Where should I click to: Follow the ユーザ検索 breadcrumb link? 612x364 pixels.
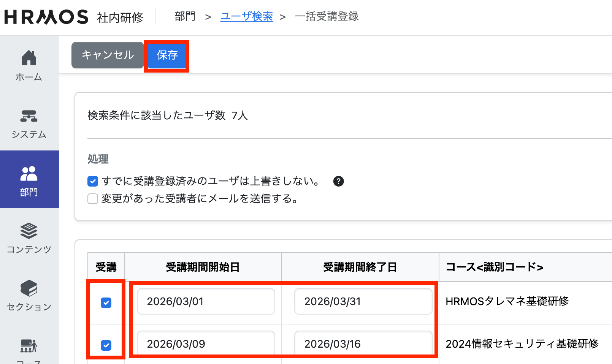click(247, 16)
